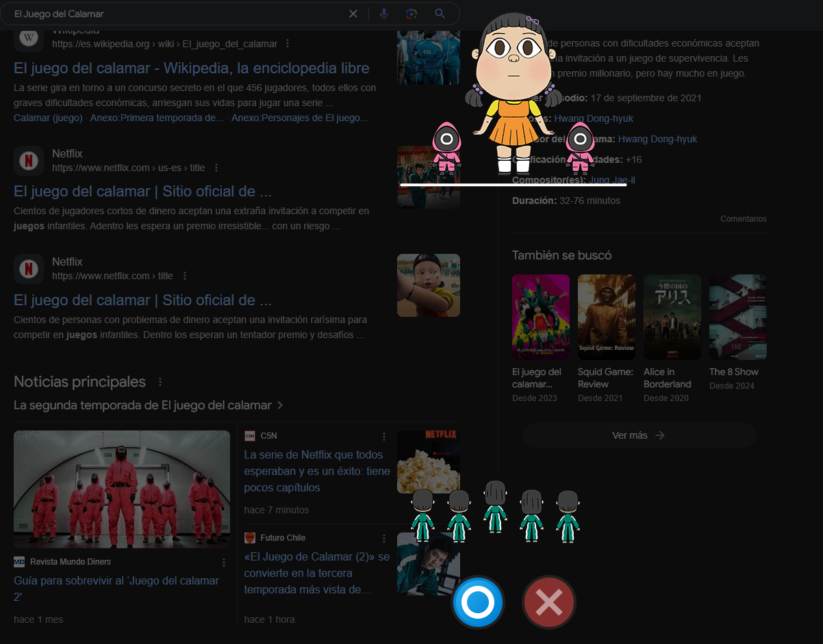Start voice search with microphone icon

[x=383, y=14]
